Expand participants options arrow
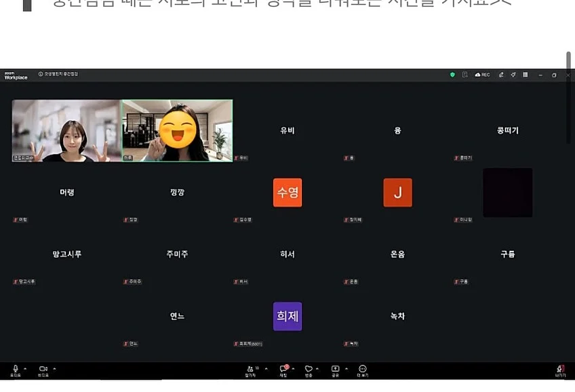 pyautogui.click(x=266, y=368)
